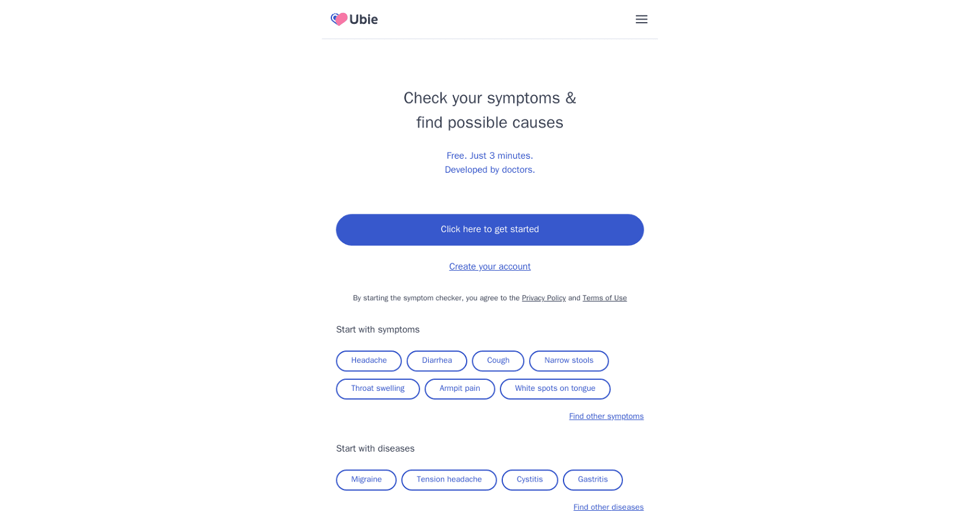Select the Narrow stools symptom
980x511 pixels.
coord(568,361)
